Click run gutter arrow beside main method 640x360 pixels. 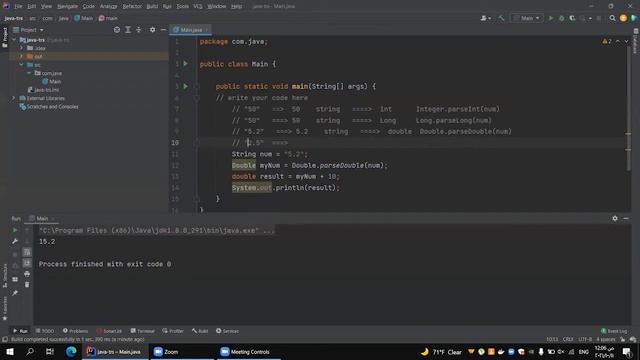tap(185, 86)
